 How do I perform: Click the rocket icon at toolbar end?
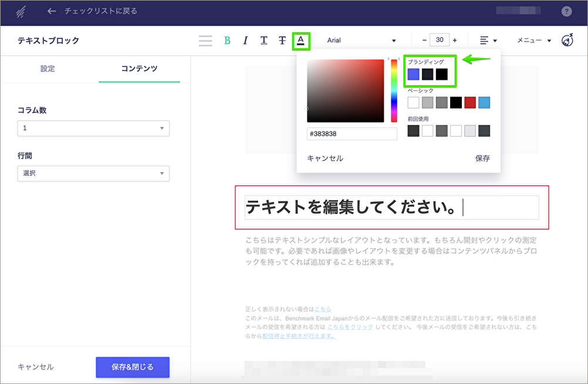(567, 41)
